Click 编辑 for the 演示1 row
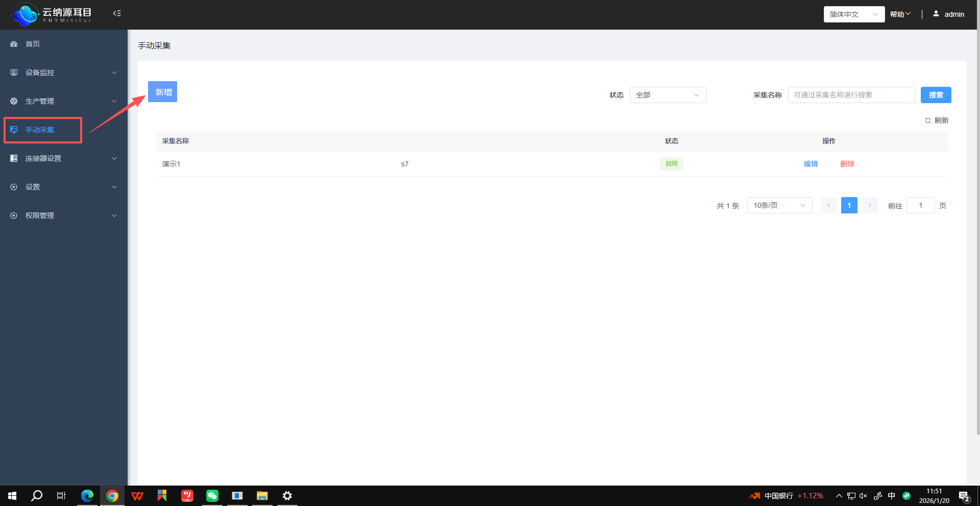980x506 pixels. [811, 164]
